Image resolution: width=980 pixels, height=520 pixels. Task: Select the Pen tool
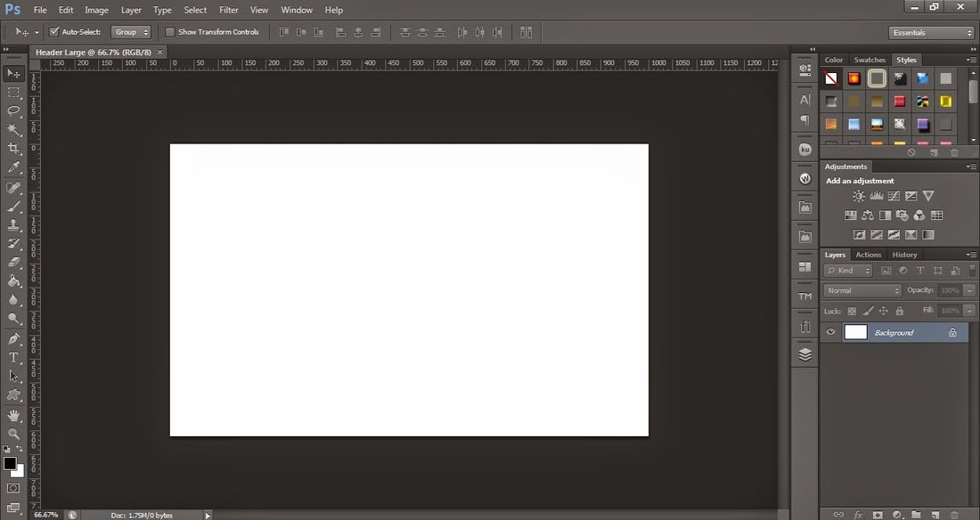click(x=13, y=338)
